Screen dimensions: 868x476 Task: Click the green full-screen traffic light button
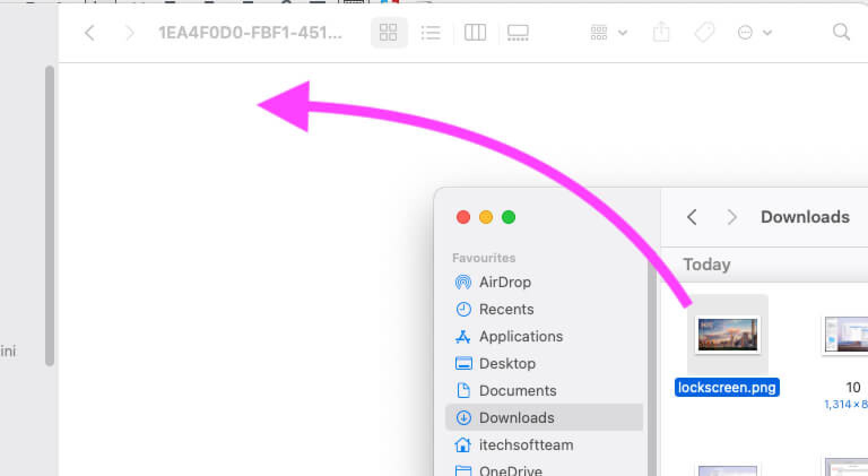[508, 217]
